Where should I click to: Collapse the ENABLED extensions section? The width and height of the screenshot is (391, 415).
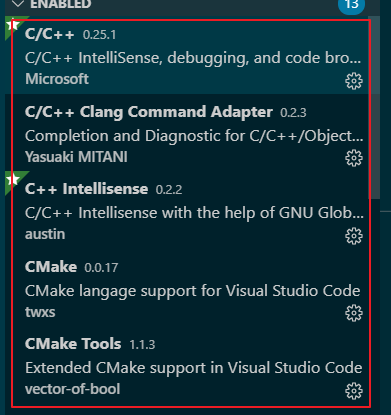click(18, 4)
